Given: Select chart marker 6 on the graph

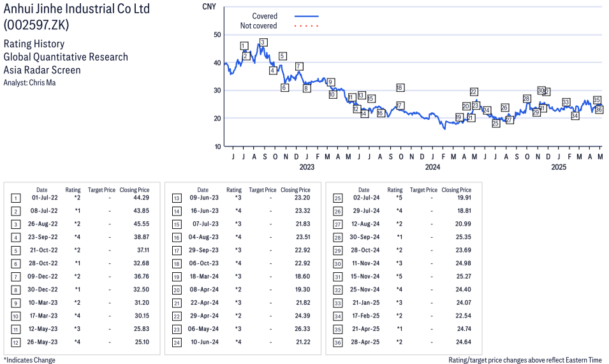Looking at the screenshot, I should [284, 88].
